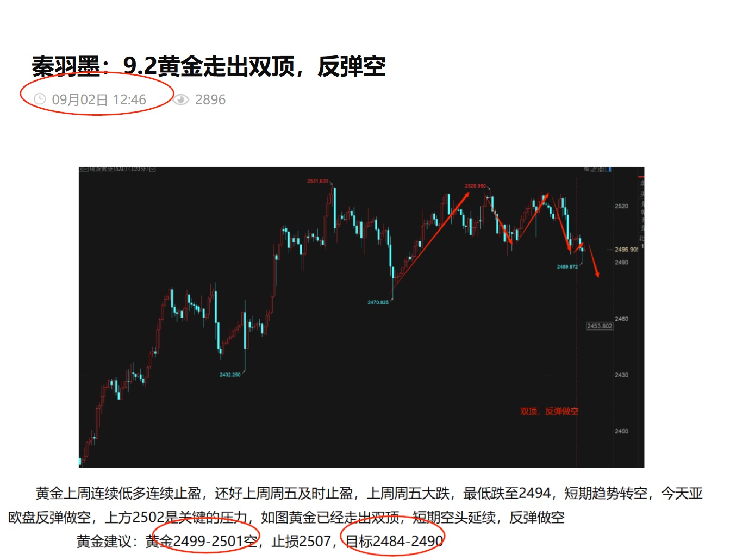Click the chart low label 2432.250
Screen dimensions: 730x560
(230, 375)
